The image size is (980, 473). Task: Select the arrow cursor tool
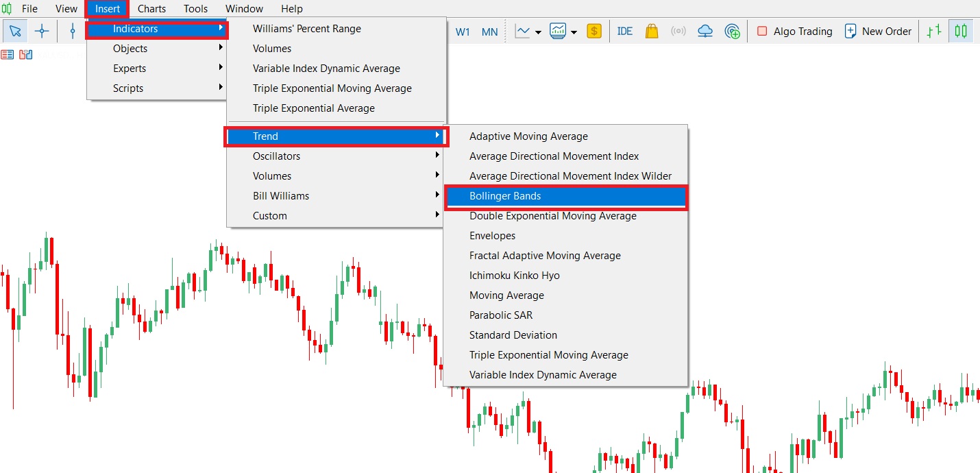point(15,31)
